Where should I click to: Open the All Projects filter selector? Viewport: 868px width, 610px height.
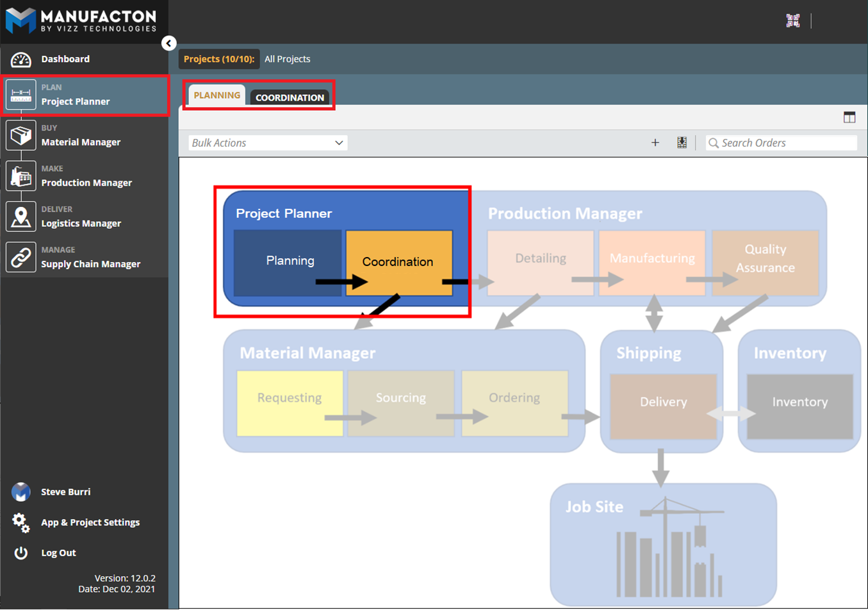click(287, 59)
